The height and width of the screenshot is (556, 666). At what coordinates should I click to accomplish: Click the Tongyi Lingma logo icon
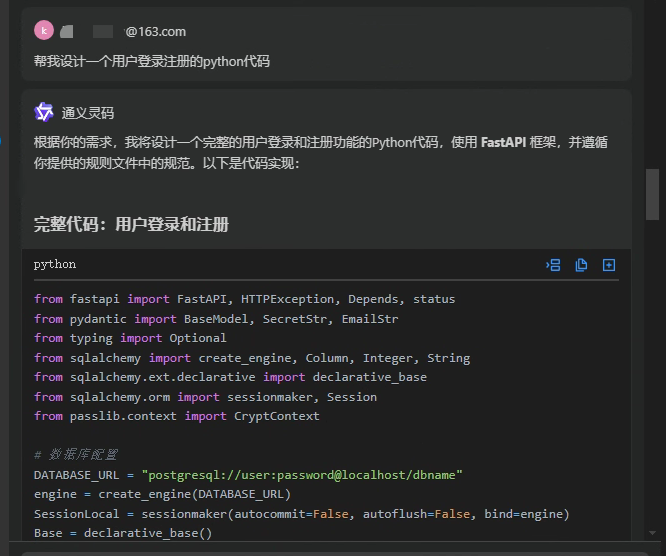pyautogui.click(x=44, y=112)
